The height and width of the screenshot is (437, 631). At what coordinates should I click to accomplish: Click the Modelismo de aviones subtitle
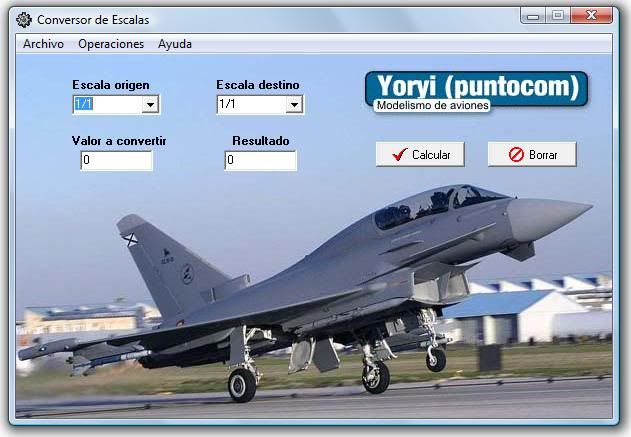432,105
